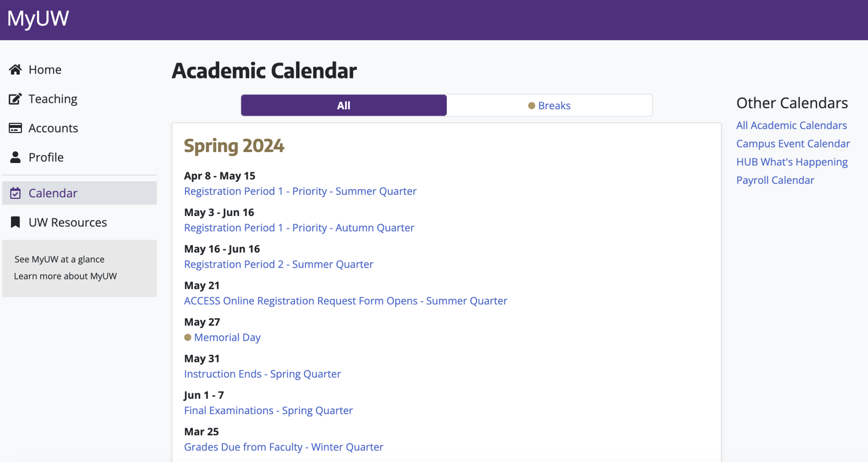Viewport: 868px width, 462px height.
Task: Select the All calendar tab
Action: point(344,105)
